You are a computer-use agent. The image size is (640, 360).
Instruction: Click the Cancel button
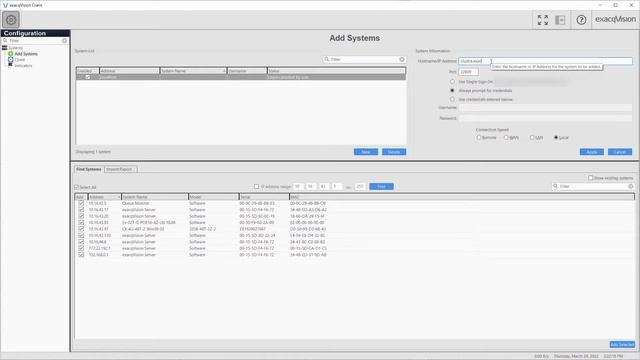tap(620, 152)
